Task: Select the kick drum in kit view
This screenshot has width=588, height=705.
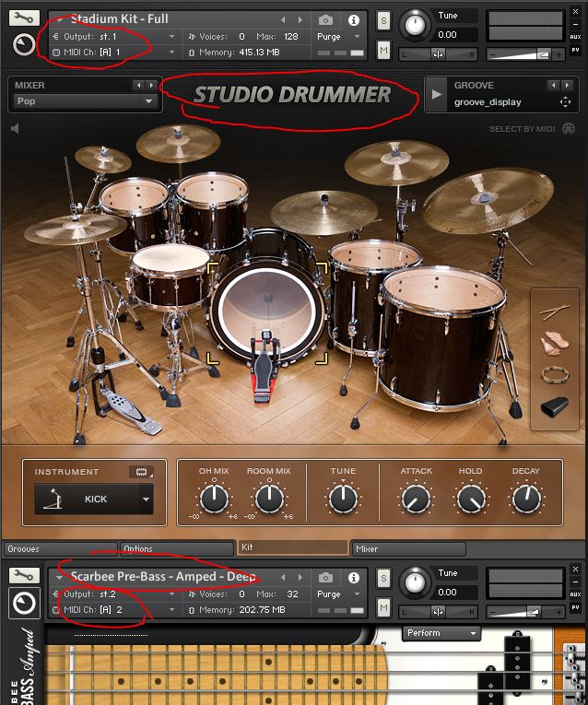Action: click(268, 309)
